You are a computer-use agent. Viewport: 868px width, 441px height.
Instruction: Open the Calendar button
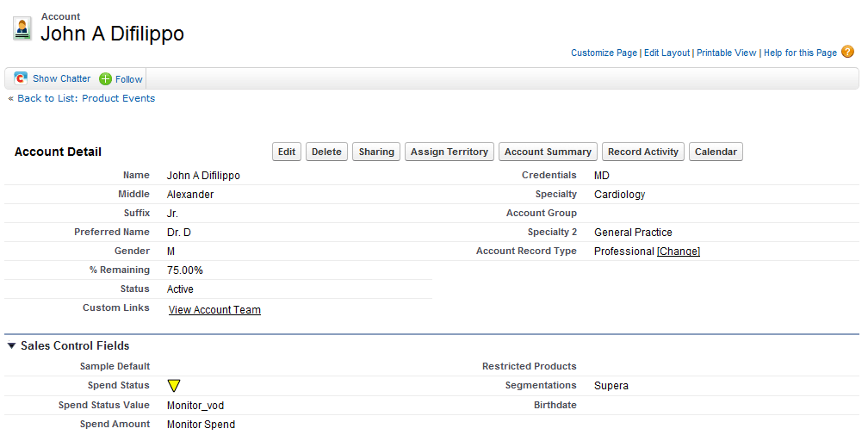point(716,152)
